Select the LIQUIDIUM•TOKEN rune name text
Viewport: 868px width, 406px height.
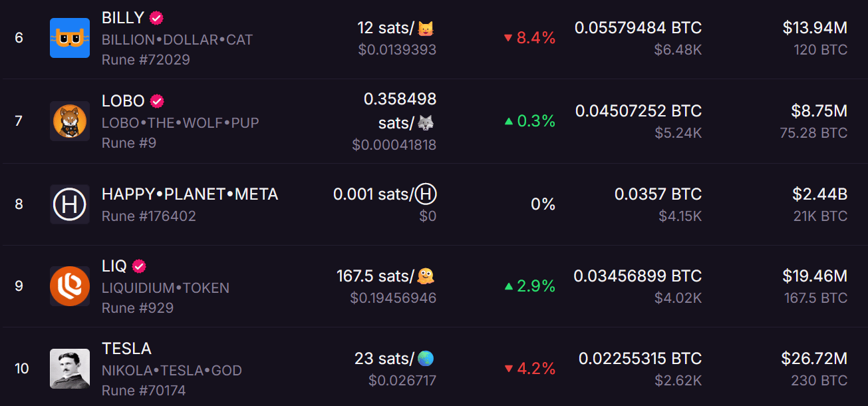166,288
